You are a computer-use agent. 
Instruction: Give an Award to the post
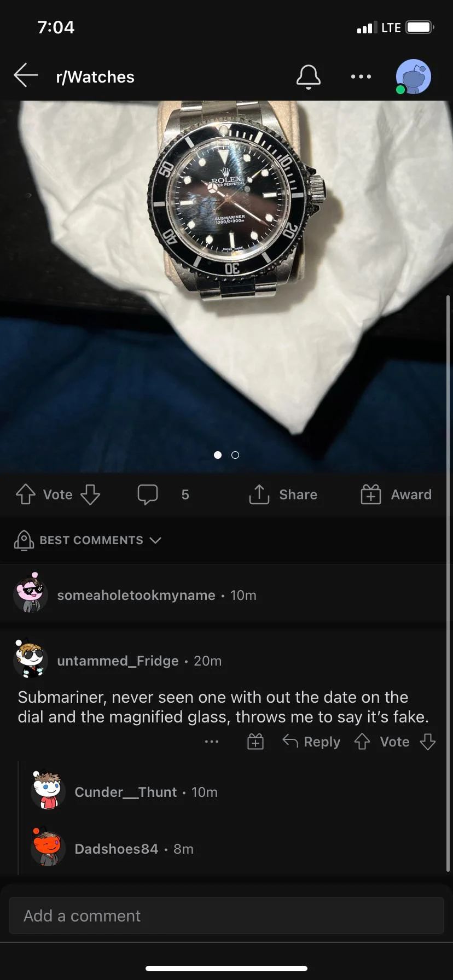(396, 494)
